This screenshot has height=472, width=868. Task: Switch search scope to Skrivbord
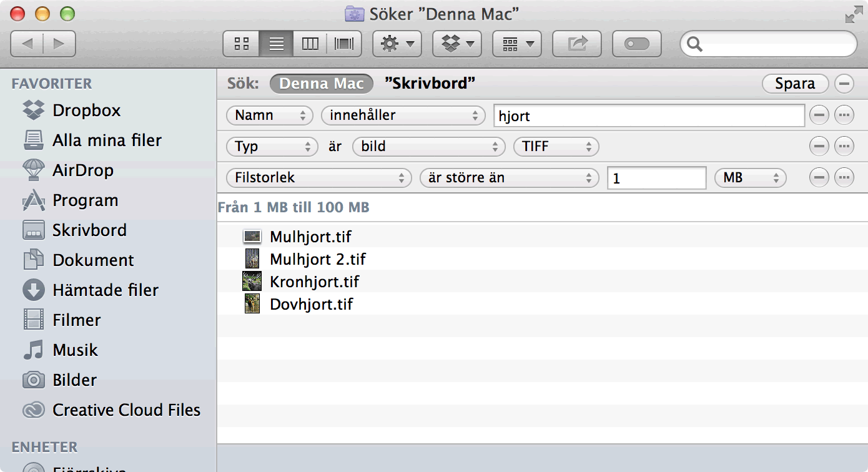pyautogui.click(x=430, y=84)
